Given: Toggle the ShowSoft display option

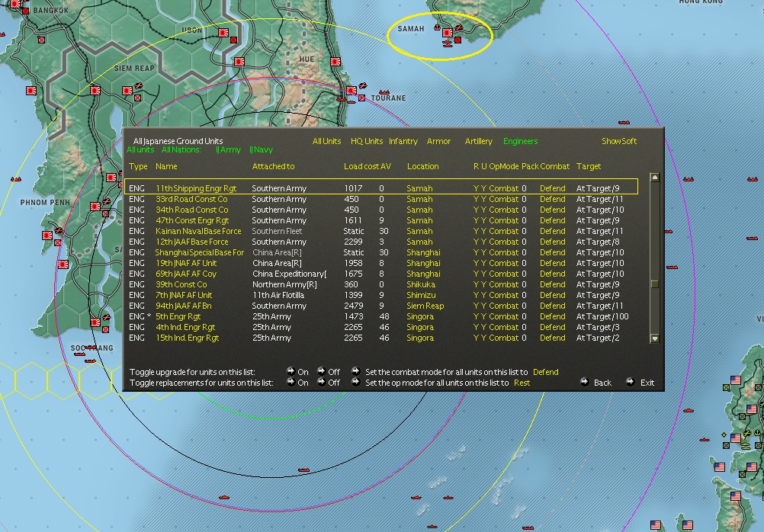Looking at the screenshot, I should tap(619, 141).
